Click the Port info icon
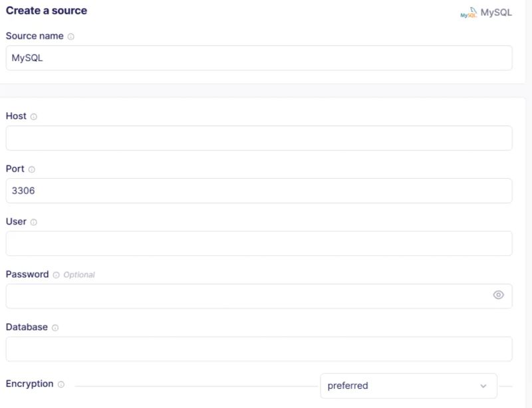This screenshot has width=532, height=408. pyautogui.click(x=31, y=169)
